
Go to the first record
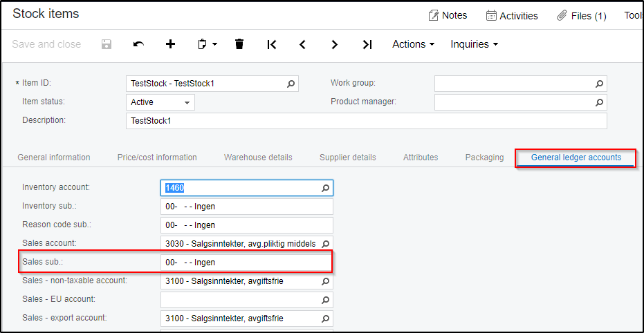click(x=272, y=44)
